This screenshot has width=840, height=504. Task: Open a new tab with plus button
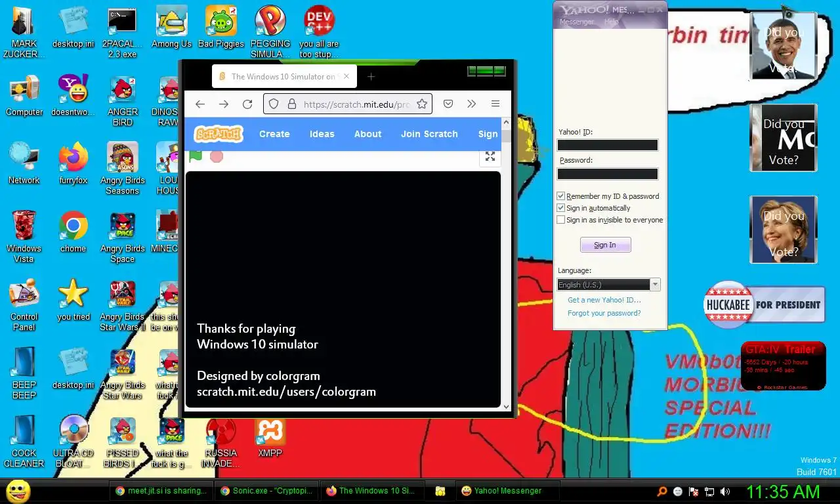click(371, 77)
